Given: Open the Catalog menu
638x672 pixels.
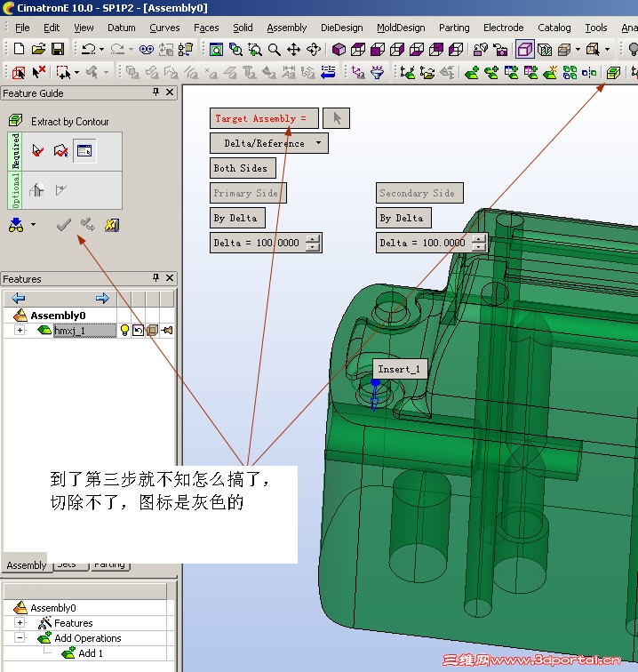Looking at the screenshot, I should tap(554, 28).
